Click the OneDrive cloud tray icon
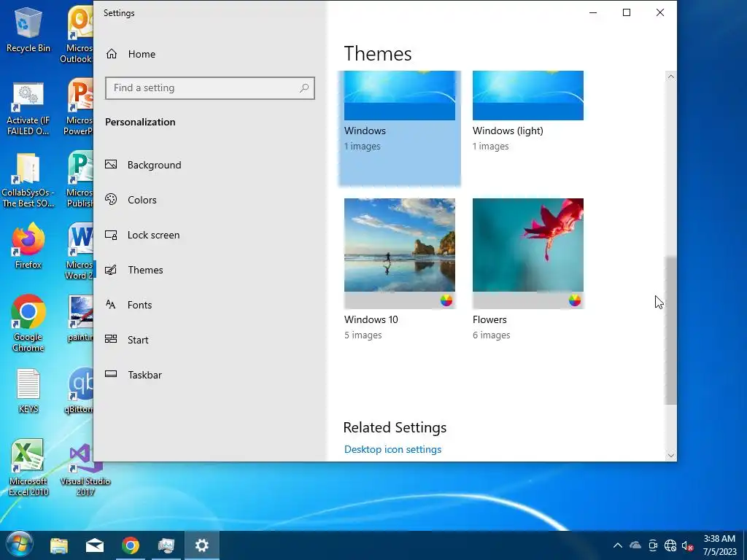747x560 pixels. click(x=635, y=545)
